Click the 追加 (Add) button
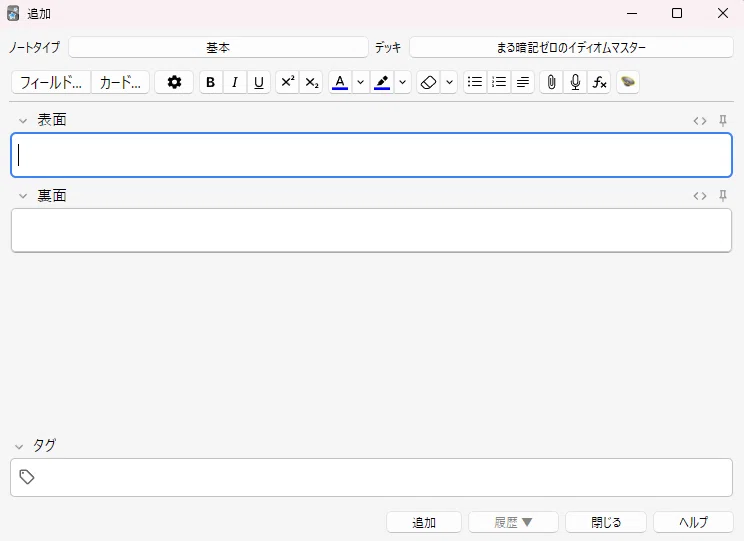Viewport: 744px width, 541px height. pyautogui.click(x=424, y=522)
